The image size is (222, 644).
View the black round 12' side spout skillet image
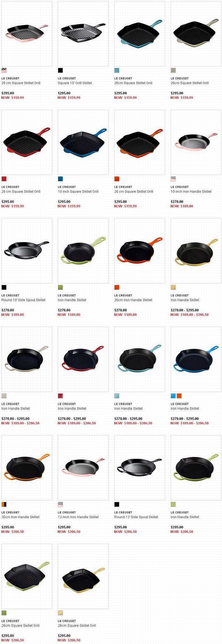pos(140,468)
